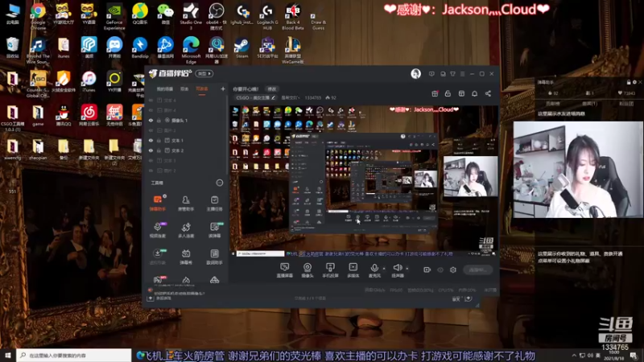644x362 pixels.
Task: Click the stream preview canvas
Action: 364,181
